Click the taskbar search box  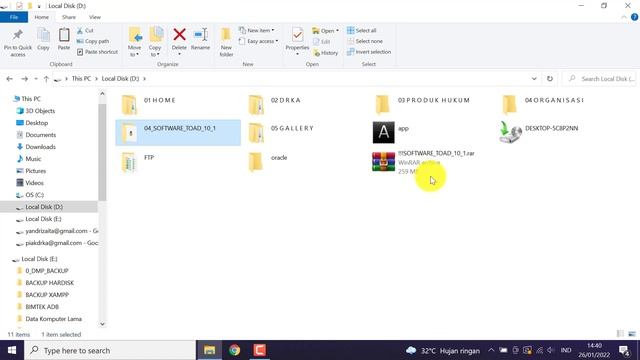pyautogui.click(x=110, y=350)
